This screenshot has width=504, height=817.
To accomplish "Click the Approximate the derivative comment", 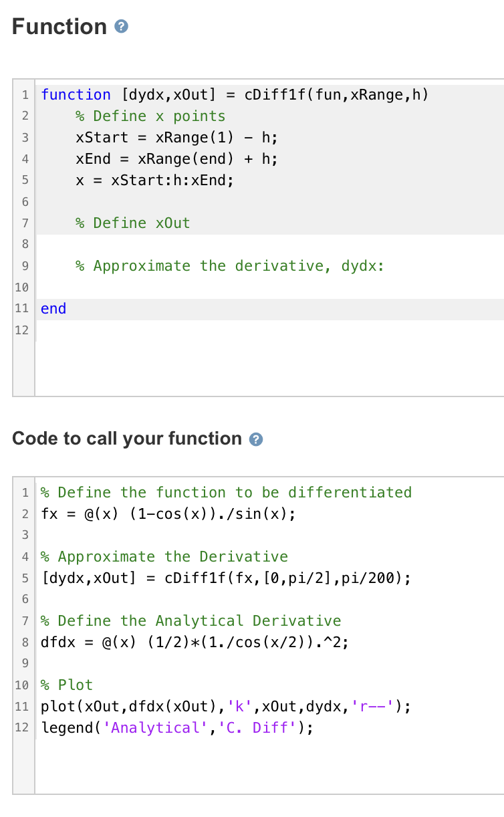I will (x=230, y=266).
